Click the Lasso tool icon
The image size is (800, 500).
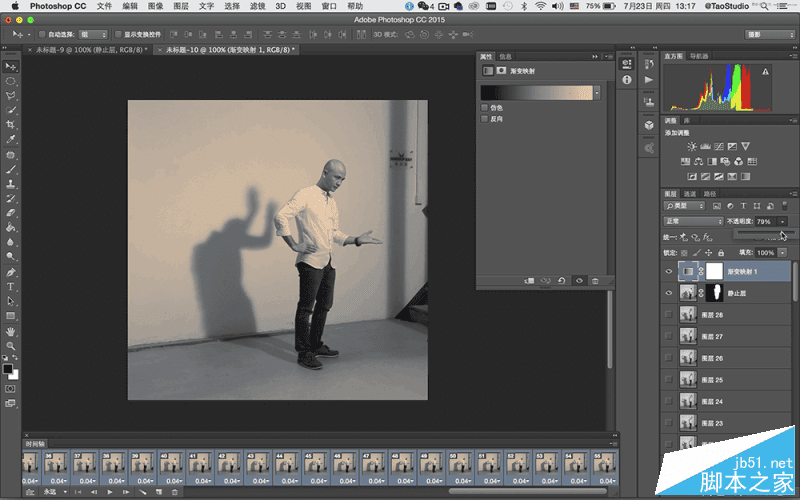tap(11, 94)
